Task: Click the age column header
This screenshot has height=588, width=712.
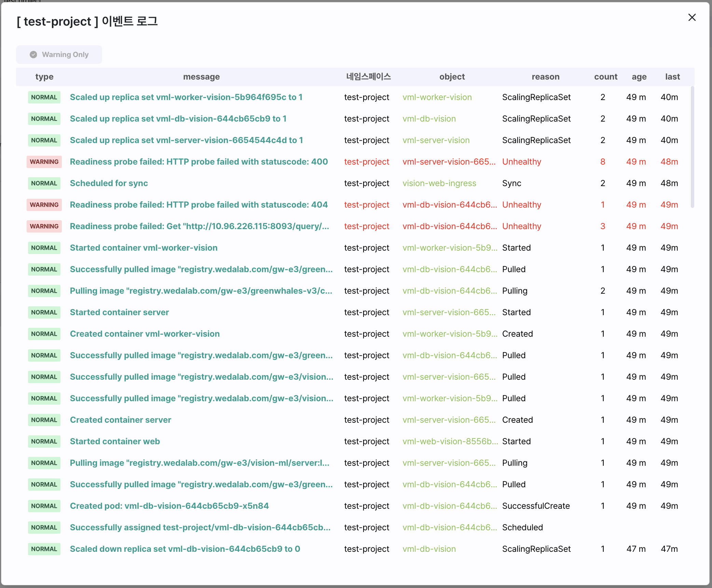Action: 639,77
